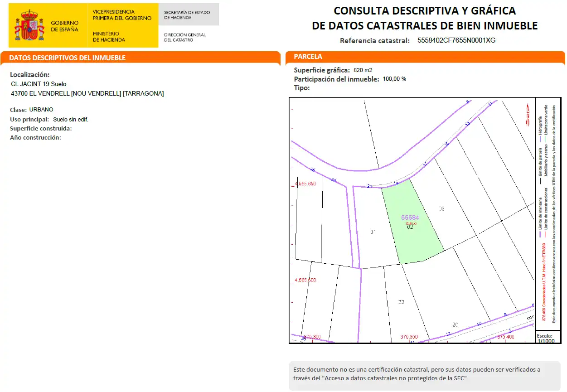Click the 'DE DATOS CATASTRALES DE BIEN INMUEBLE' line
567x392 pixels.
(x=425, y=26)
